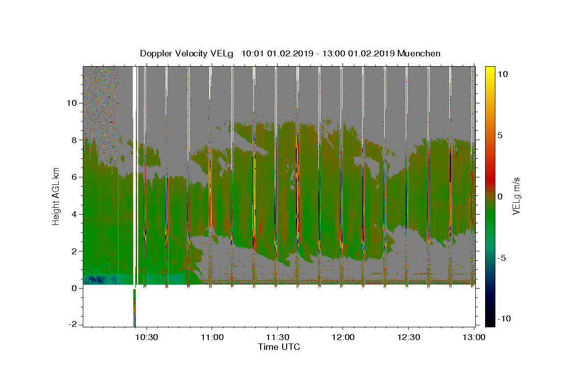The image size is (588, 392).
Task: Click the 12:00 time axis label
Action: coord(343,338)
